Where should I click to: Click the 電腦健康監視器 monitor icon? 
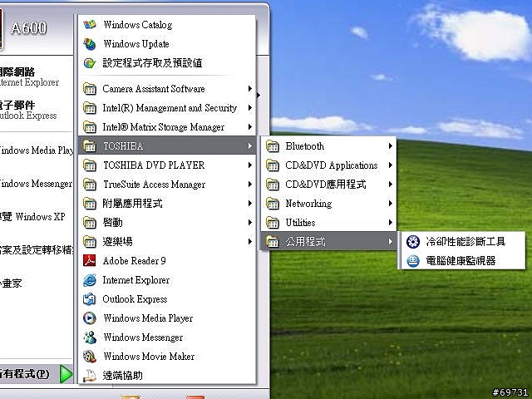click(x=413, y=261)
